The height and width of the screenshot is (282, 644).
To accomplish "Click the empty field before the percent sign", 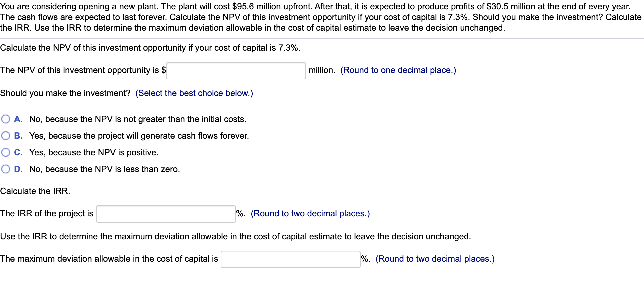I will [166, 214].
